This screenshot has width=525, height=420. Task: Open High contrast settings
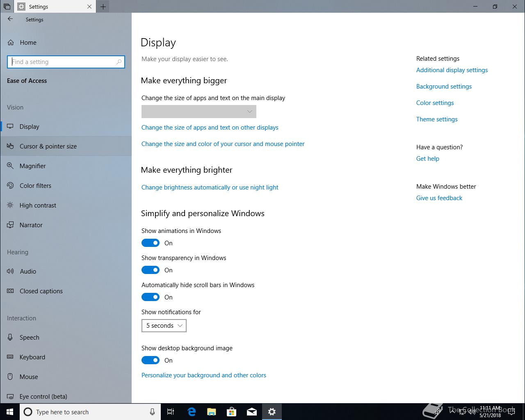click(66, 205)
